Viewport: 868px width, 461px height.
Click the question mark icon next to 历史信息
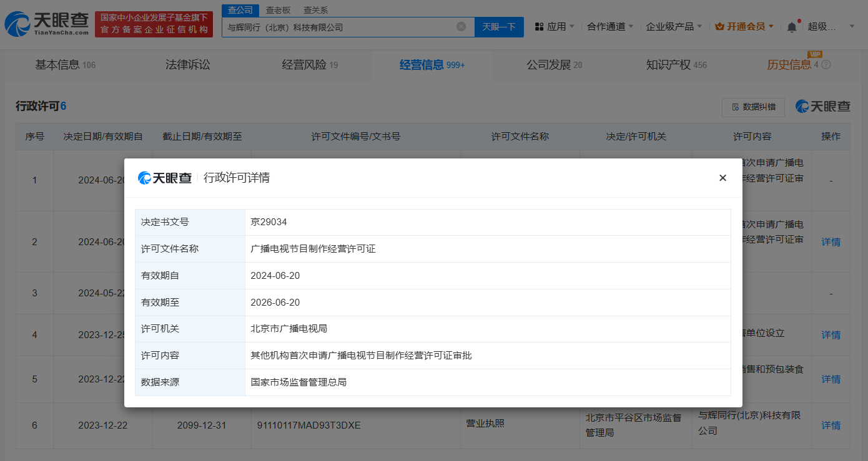point(825,64)
